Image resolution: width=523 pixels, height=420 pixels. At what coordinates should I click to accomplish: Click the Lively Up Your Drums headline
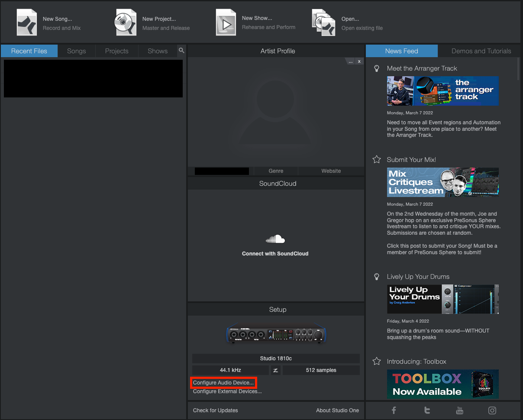(418, 277)
